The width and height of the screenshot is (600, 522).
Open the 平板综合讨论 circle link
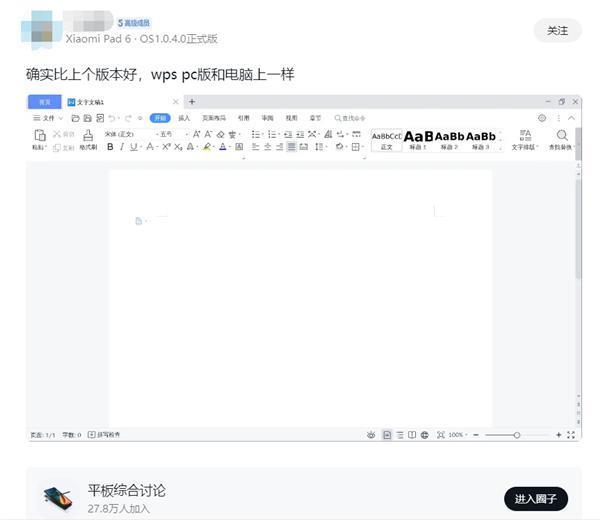pos(127,491)
